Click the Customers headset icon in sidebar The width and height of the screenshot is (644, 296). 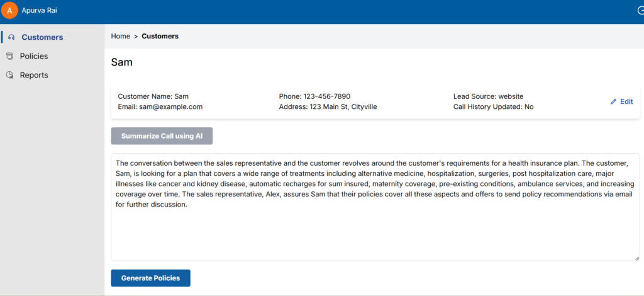coord(11,37)
